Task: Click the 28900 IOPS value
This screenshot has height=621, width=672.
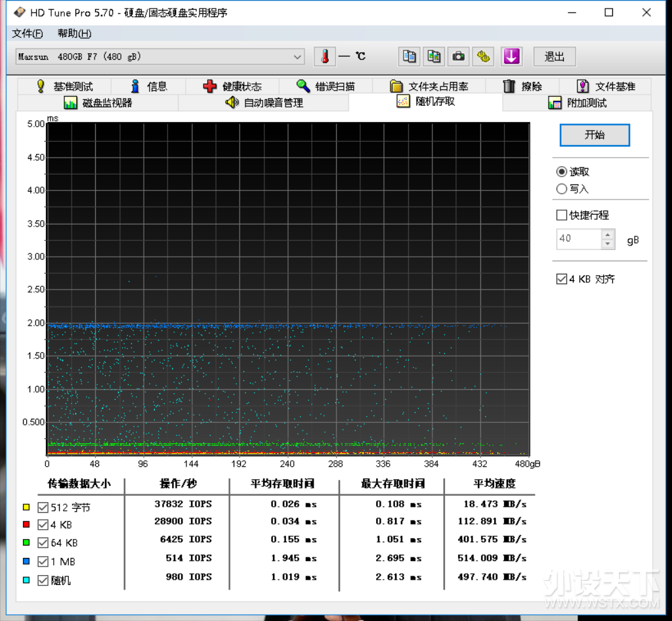Action: click(x=183, y=521)
